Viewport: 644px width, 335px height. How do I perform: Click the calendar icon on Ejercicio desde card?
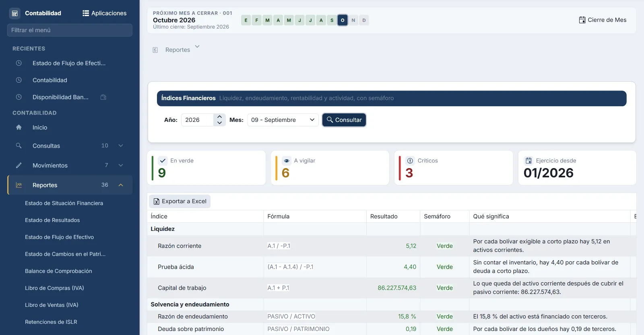(528, 160)
